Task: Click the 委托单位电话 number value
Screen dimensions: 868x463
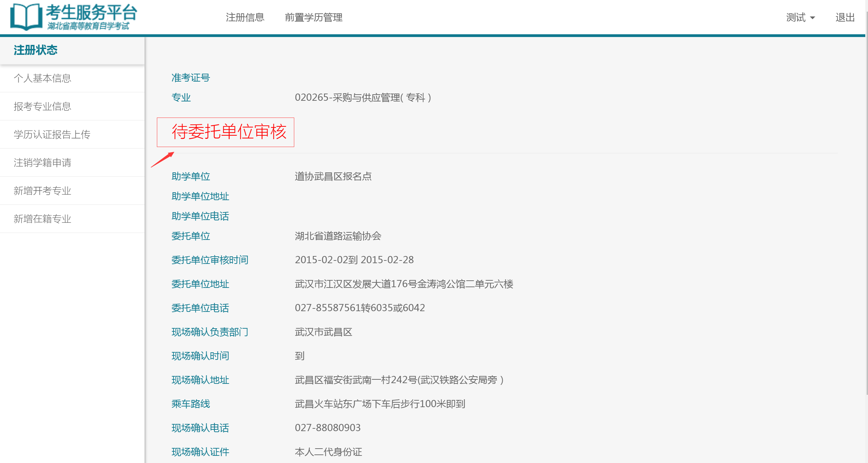Action: 360,308
